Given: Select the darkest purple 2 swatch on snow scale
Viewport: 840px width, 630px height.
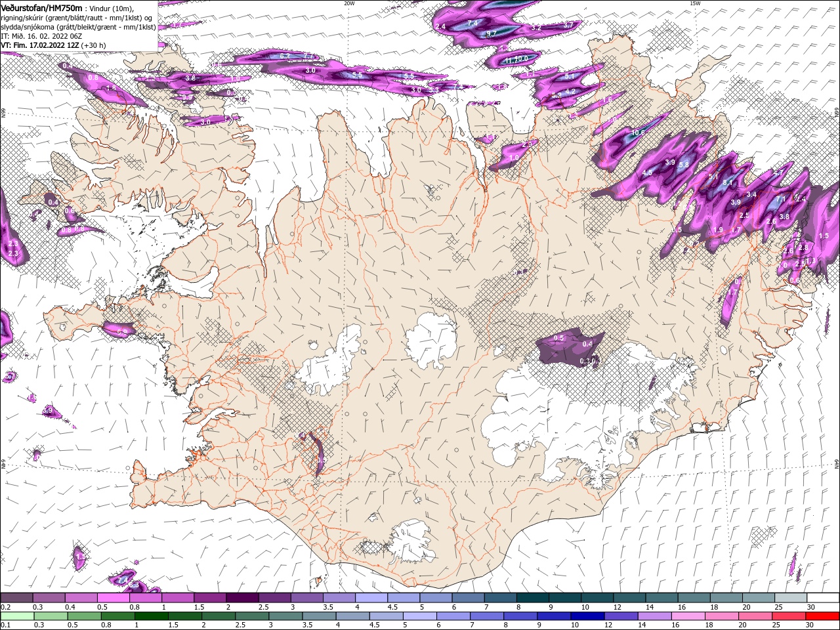Looking at the screenshot, I should coord(241,598).
